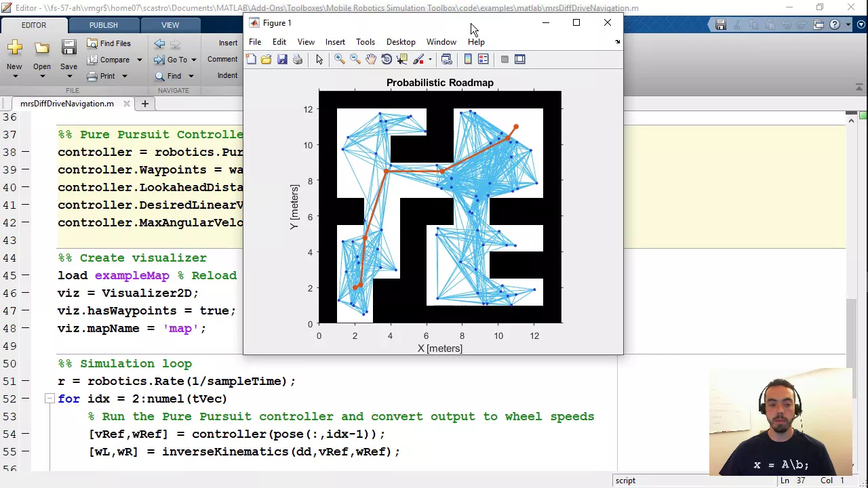Expand Open dropdown arrow

[x=42, y=75]
